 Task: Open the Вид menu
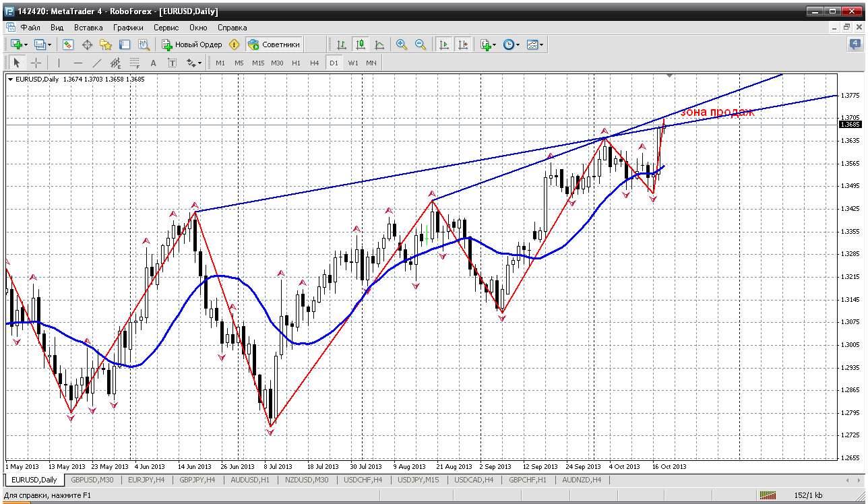point(57,28)
